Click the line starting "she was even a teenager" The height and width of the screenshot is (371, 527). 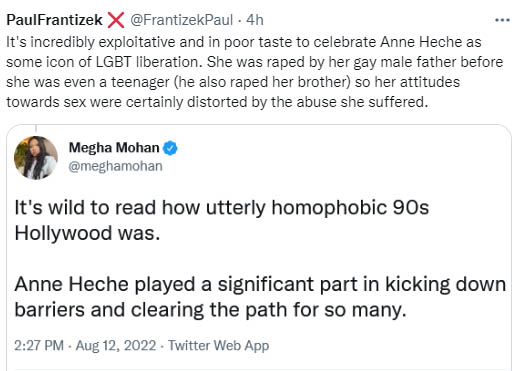pos(233,82)
